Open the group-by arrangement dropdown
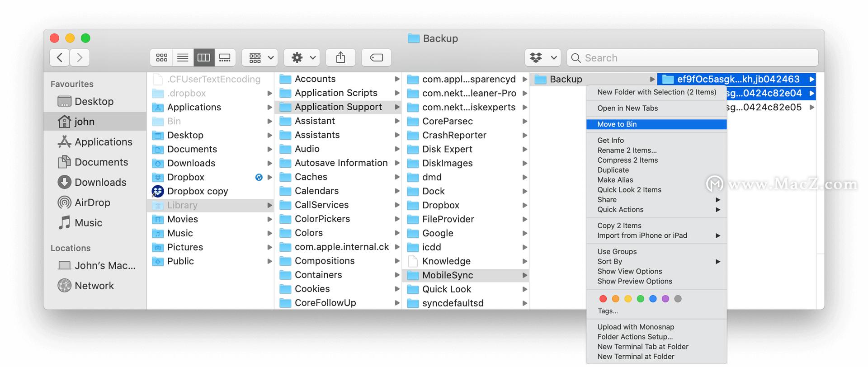868x367 pixels. pos(260,57)
